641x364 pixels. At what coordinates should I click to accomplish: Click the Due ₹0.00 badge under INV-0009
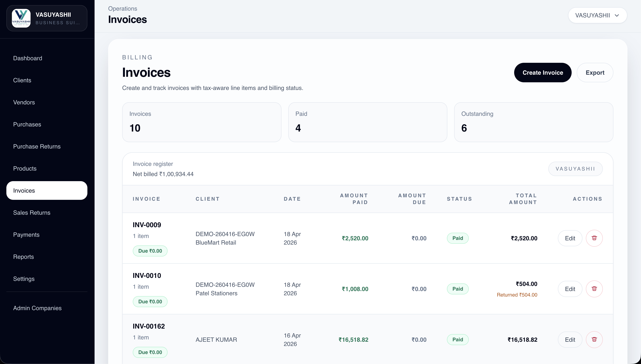150,251
